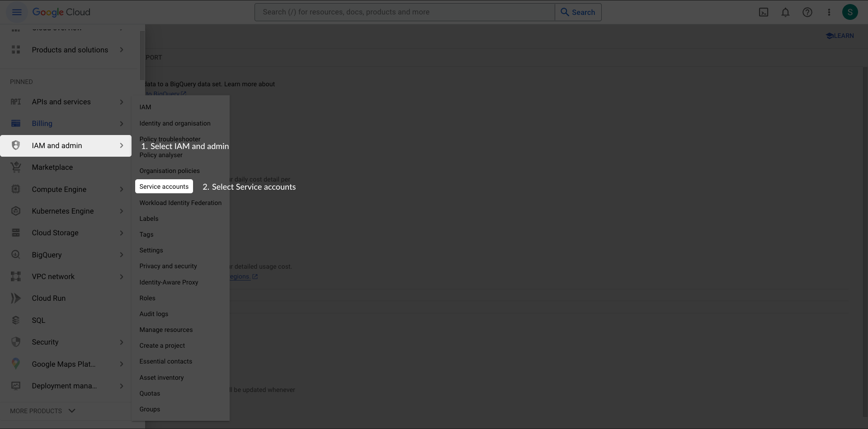Open Identity-Aware Proxy

[169, 282]
